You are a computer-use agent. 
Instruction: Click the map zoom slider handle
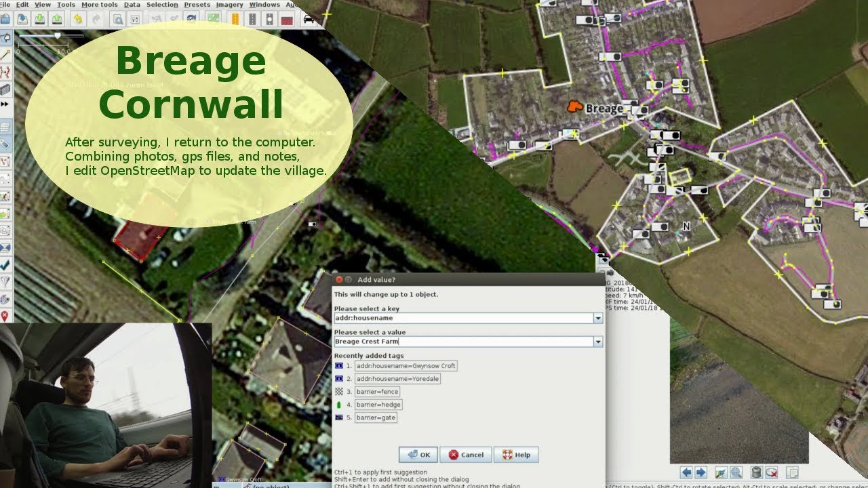click(57, 35)
